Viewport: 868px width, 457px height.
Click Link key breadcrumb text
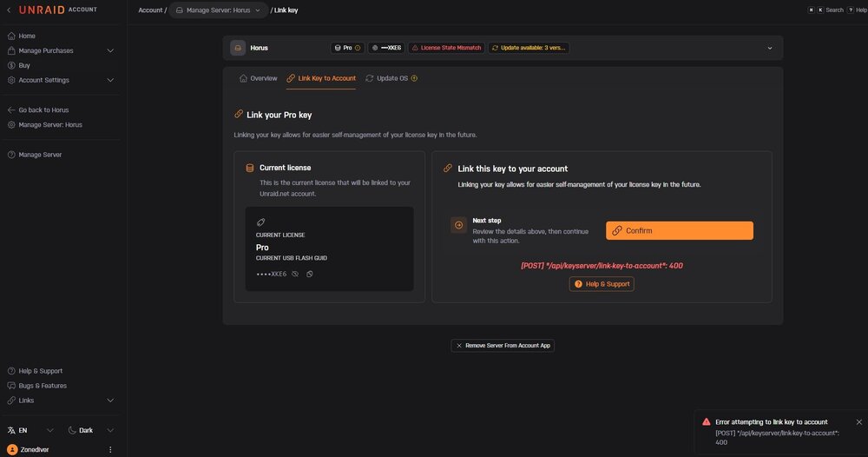[286, 10]
